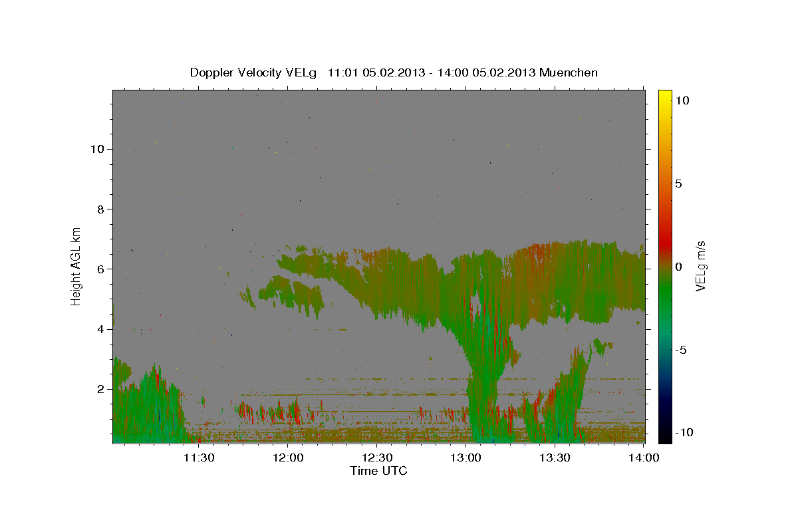Select the 12:00 time tick label
The width and height of the screenshot is (798, 532).
[288, 458]
